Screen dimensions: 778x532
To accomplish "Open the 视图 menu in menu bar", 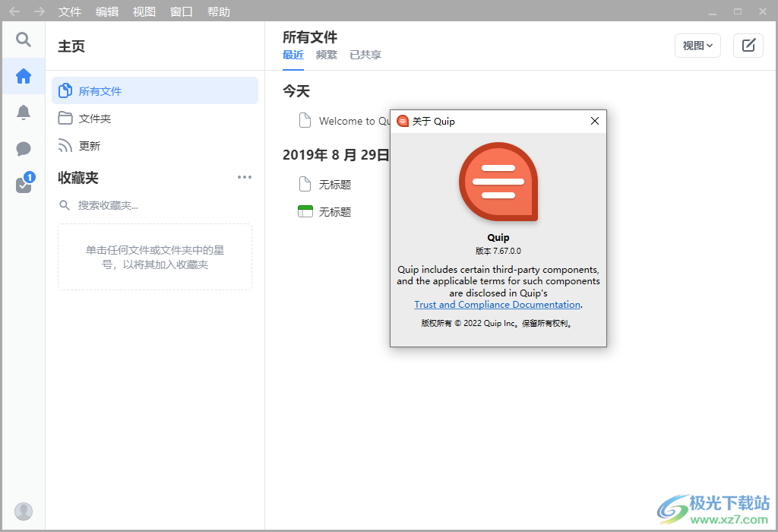I will [144, 11].
